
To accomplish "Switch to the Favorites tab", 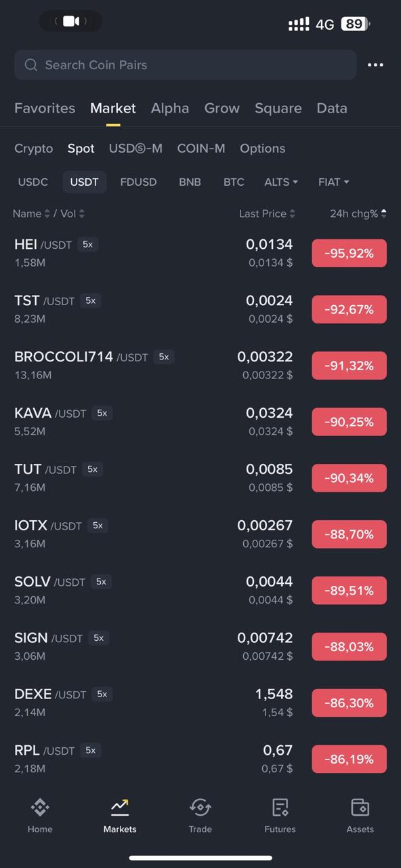I will (44, 108).
